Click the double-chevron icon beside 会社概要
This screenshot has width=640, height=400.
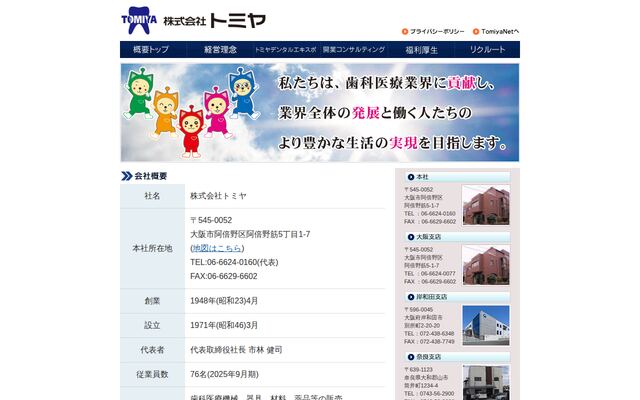[x=127, y=176]
